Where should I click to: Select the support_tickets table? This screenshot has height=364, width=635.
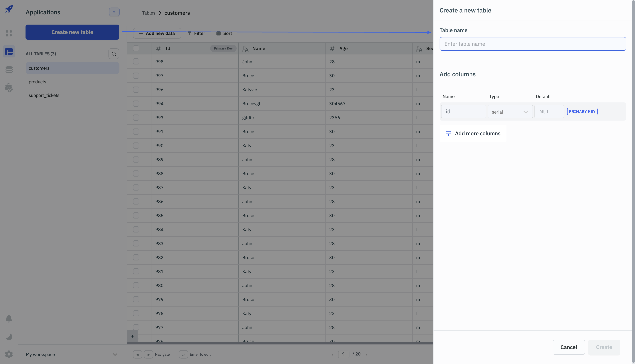tap(44, 95)
